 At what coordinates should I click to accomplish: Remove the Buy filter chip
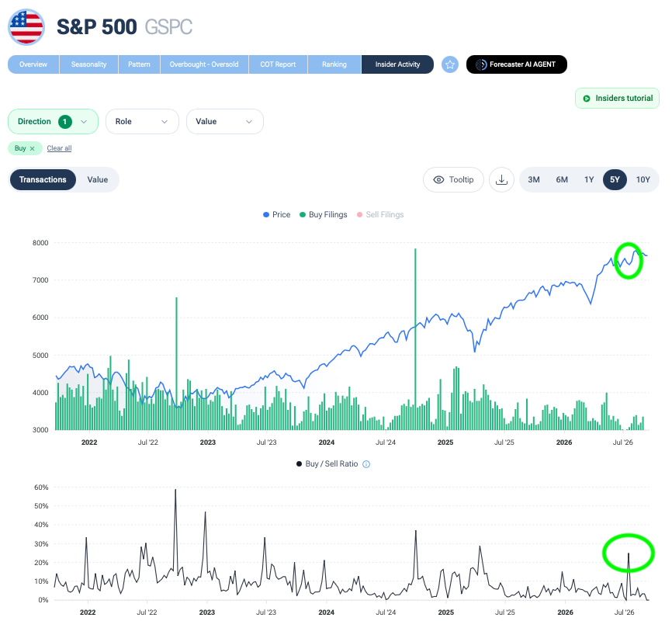[32, 149]
